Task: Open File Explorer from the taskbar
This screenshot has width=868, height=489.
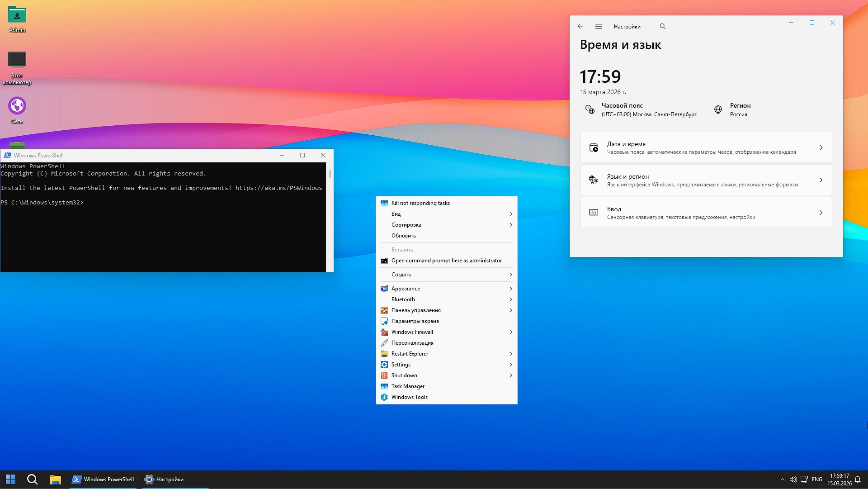Action: [55, 479]
